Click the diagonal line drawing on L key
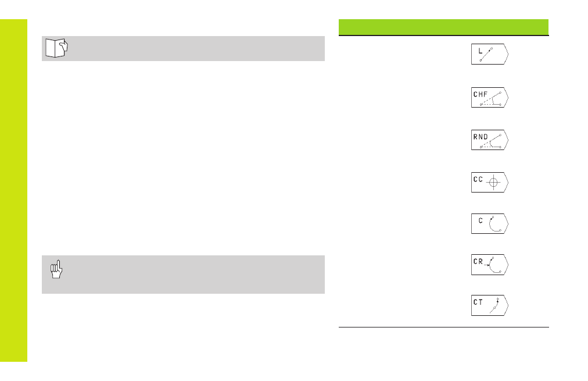The image size is (588, 381). (x=486, y=55)
